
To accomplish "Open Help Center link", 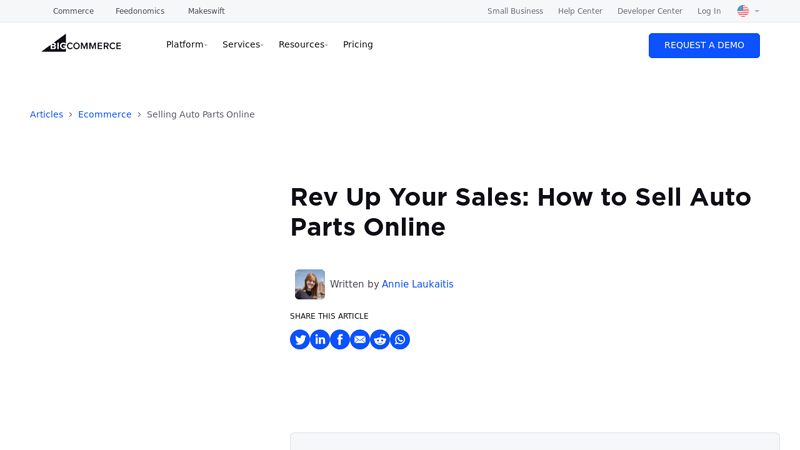I will [580, 11].
